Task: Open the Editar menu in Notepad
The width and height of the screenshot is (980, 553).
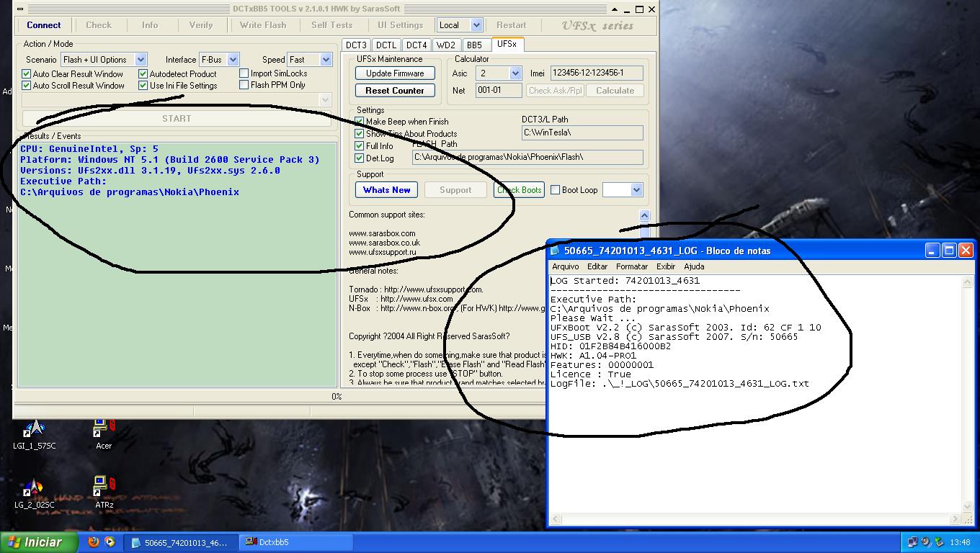Action: (597, 266)
